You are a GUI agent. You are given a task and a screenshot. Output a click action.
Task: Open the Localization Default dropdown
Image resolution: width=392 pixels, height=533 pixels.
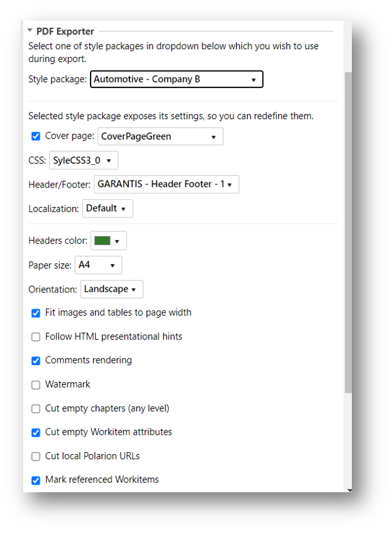107,208
